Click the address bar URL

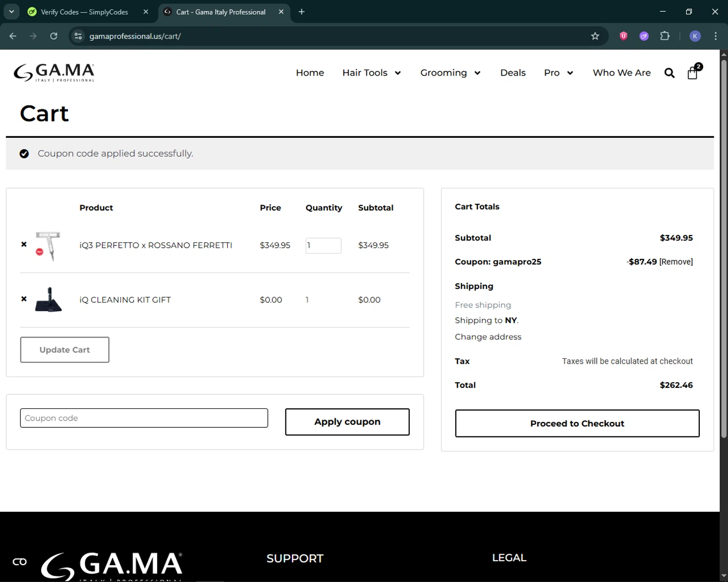pos(135,36)
